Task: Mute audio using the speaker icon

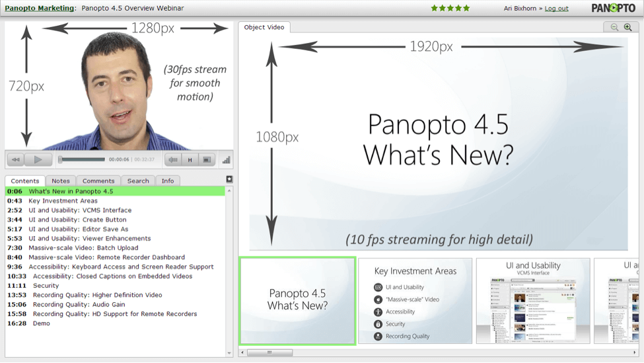Action: [x=173, y=159]
